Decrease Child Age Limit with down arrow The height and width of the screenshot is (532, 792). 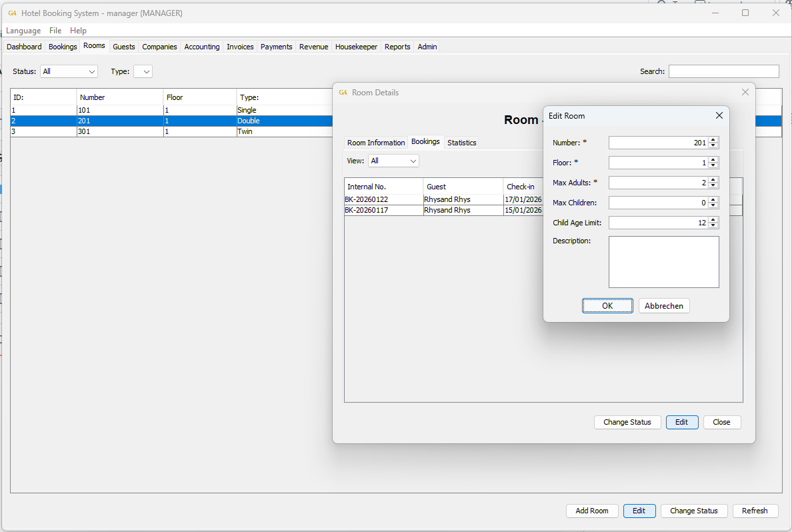713,225
